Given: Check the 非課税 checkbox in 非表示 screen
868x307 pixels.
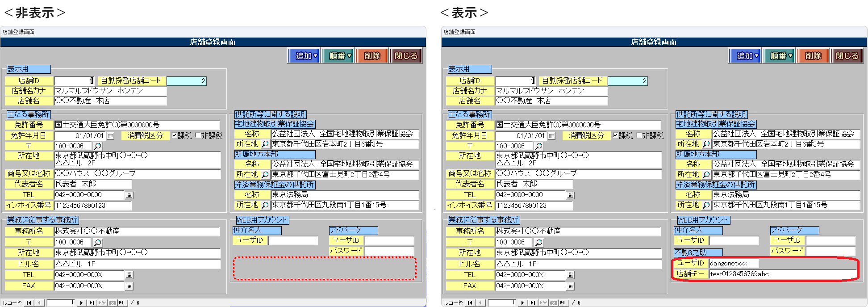Looking at the screenshot, I should click(x=198, y=135).
